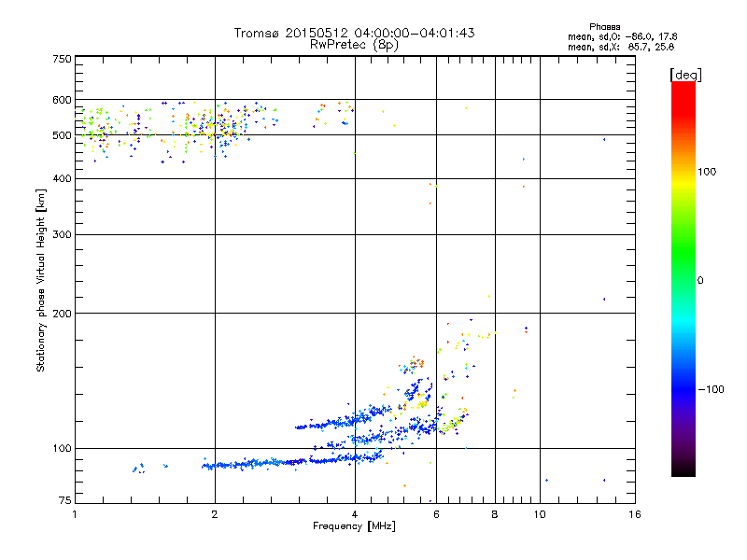747x560 pixels.
Task: Click the colorbar tick label '0'
Action: (x=700, y=281)
